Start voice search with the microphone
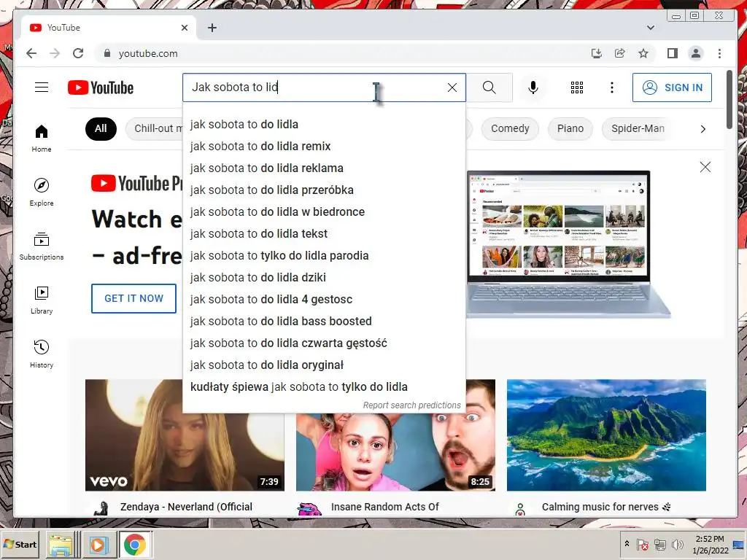Viewport: 747px width, 560px height. click(533, 87)
